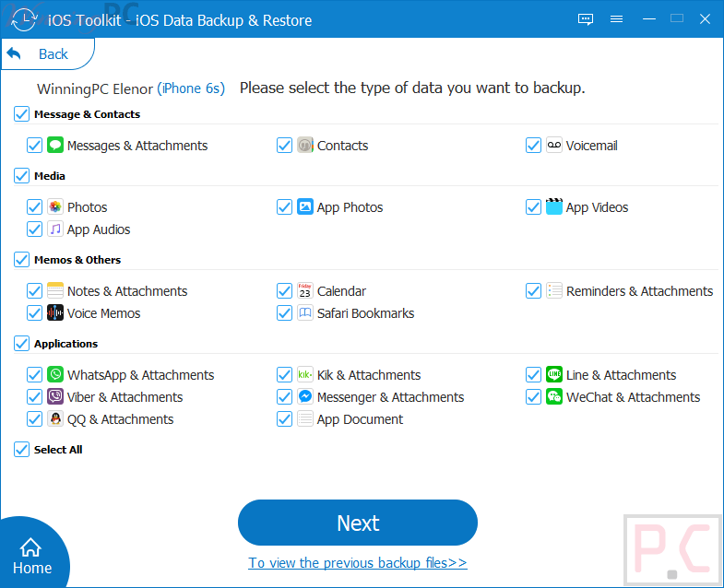Viewport: 724px width, 588px height.
Task: Click the Contacts icon
Action: coord(305,145)
